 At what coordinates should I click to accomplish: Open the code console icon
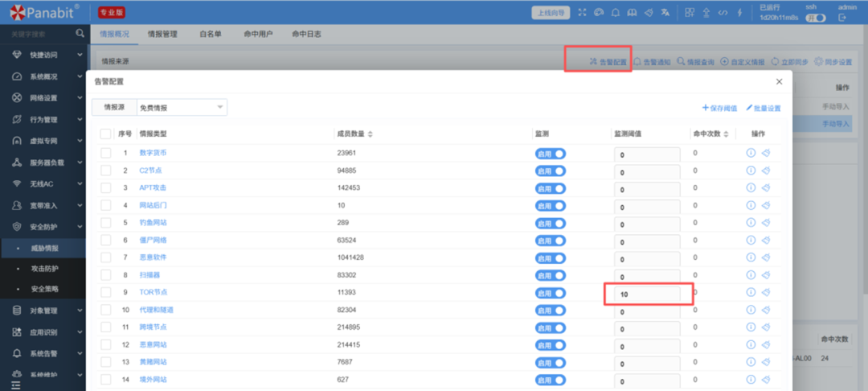point(723,13)
